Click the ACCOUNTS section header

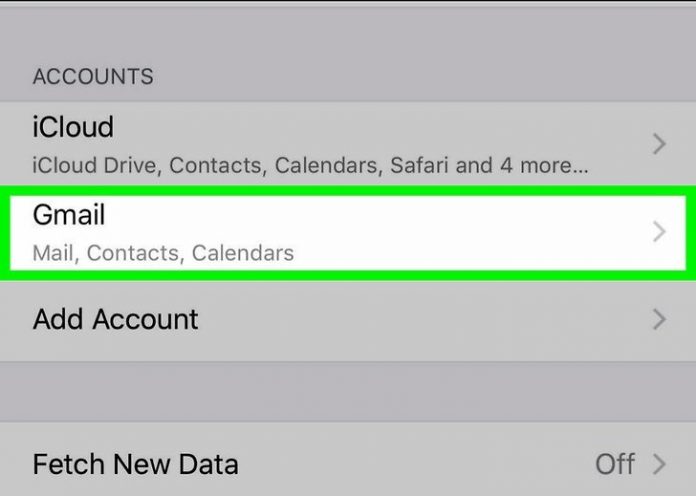point(93,76)
